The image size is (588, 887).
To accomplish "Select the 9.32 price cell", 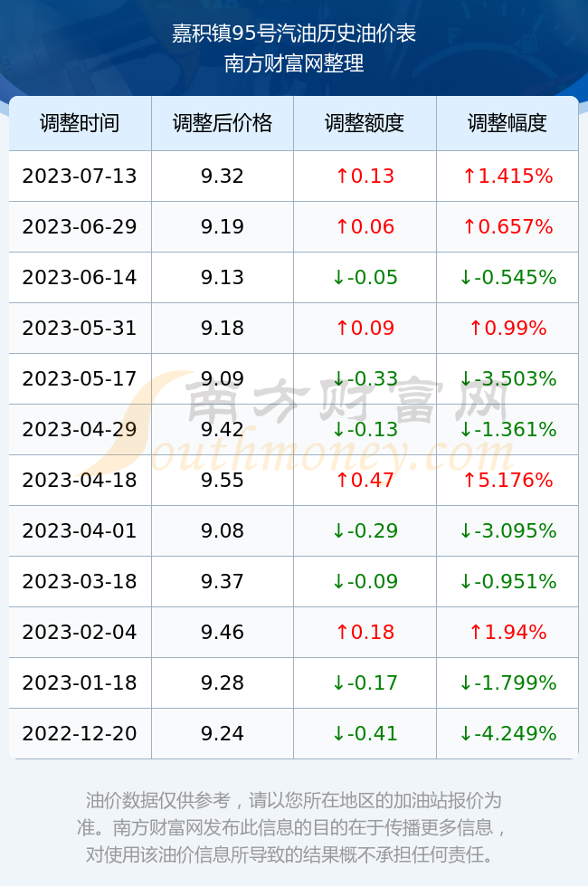I will coord(223,176).
